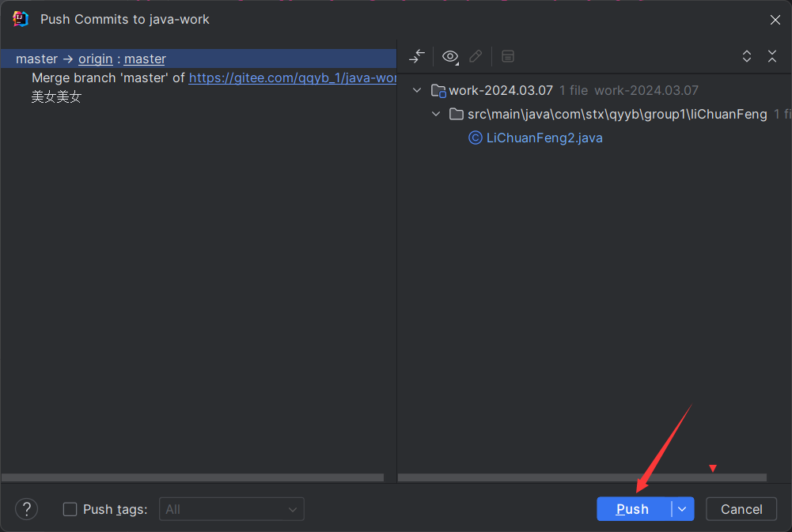Collapse the work-2024.03.07 module node

coord(417,90)
